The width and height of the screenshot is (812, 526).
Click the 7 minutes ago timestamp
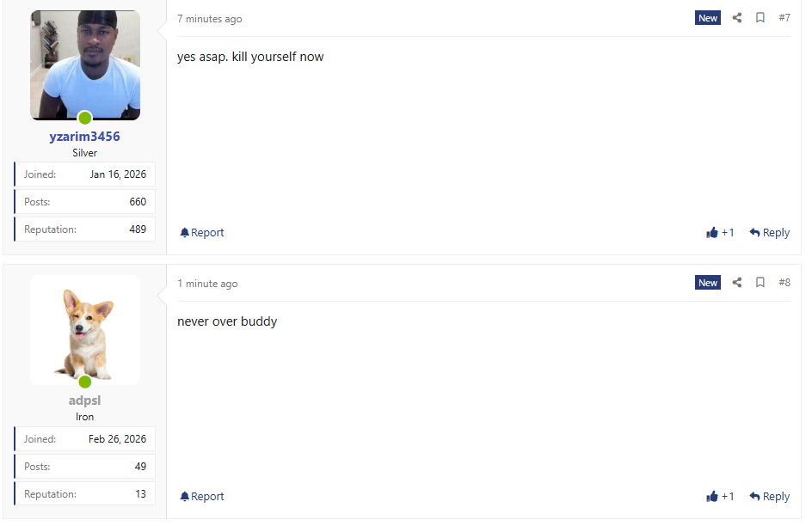point(210,19)
